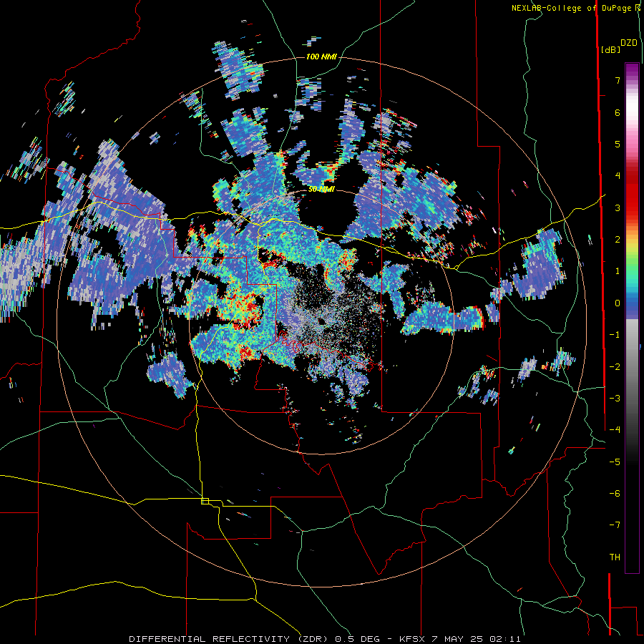Click the DZD legend title
Screen dimensions: 644x644
(x=629, y=43)
